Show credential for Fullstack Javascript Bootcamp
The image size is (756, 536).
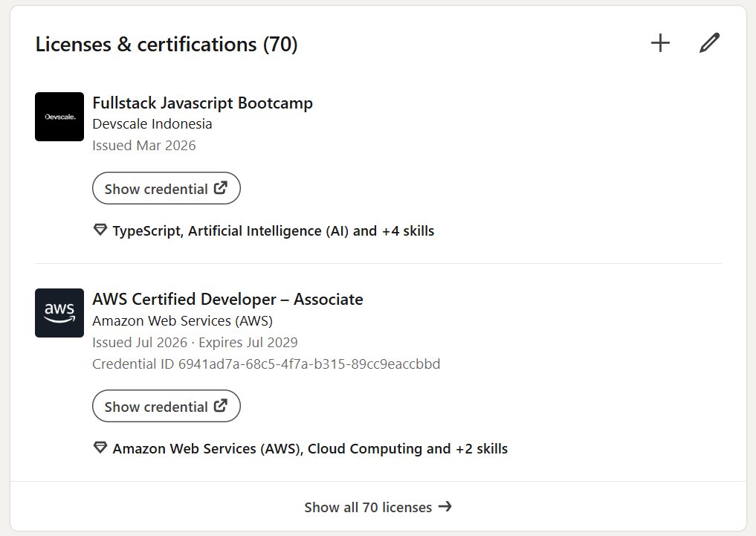click(x=167, y=188)
